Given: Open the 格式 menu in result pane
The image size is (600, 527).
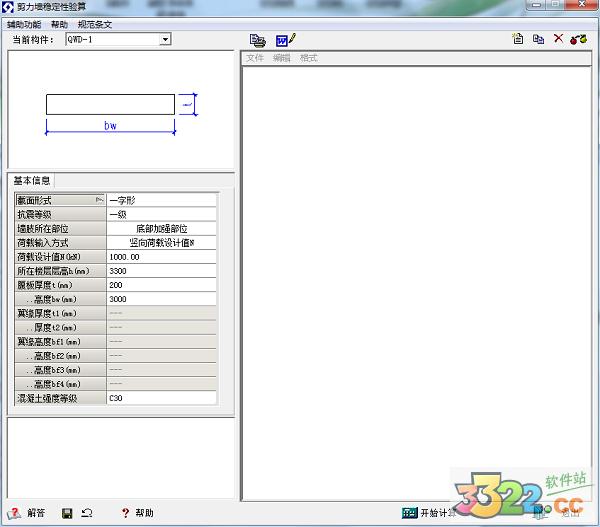Looking at the screenshot, I should [x=308, y=58].
